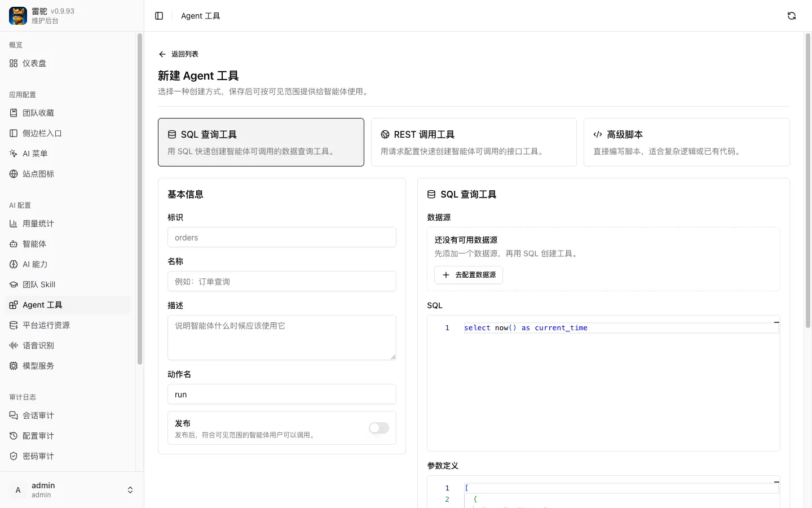812x508 pixels.
Task: Open 会话审计 audit log
Action: (x=68, y=415)
